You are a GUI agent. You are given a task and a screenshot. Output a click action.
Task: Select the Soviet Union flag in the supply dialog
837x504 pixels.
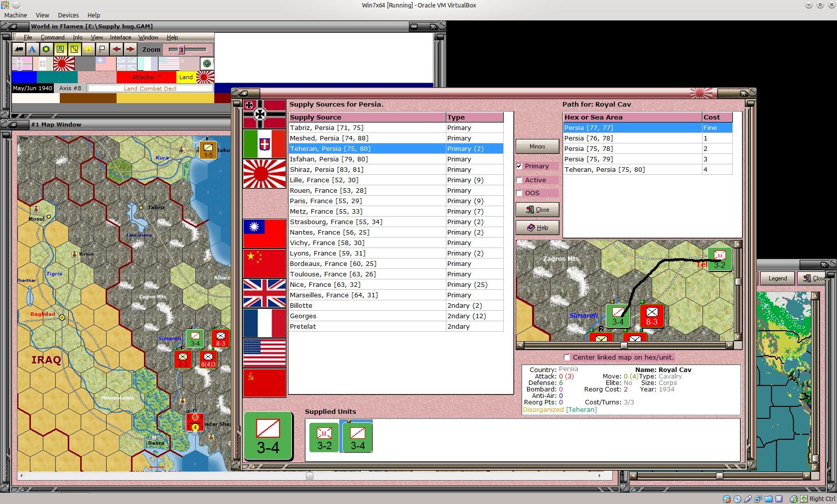click(x=265, y=383)
